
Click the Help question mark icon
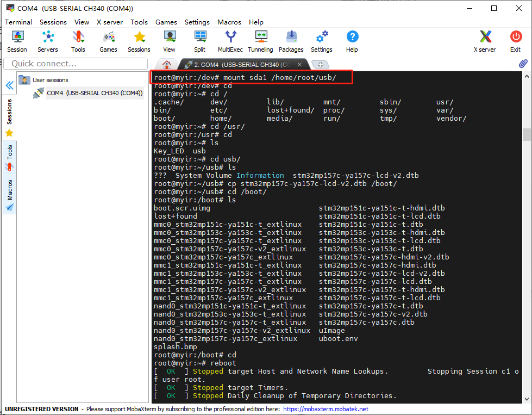click(352, 41)
